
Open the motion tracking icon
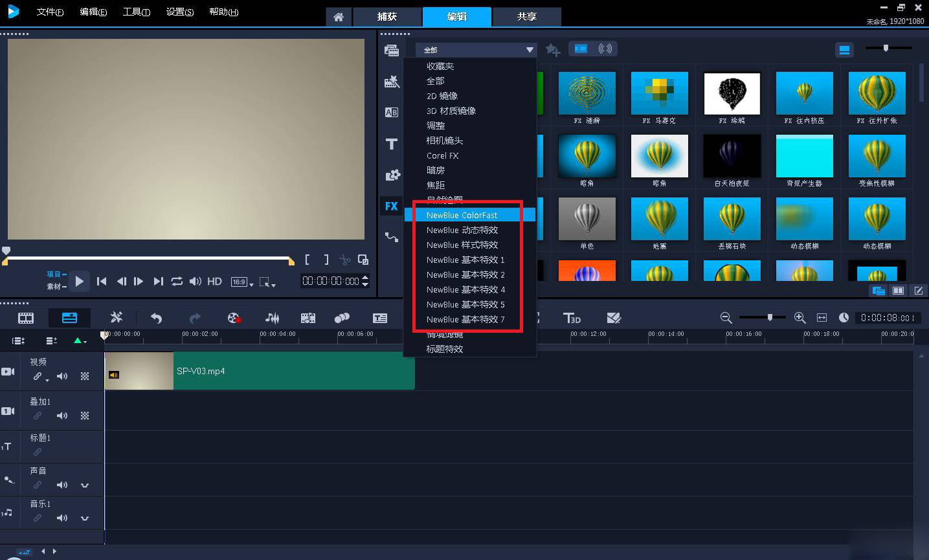[342, 318]
